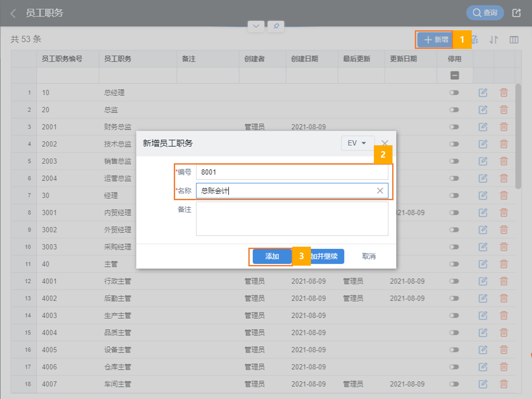
Task: Click the table vertical scrollbar
Action: click(x=518, y=136)
